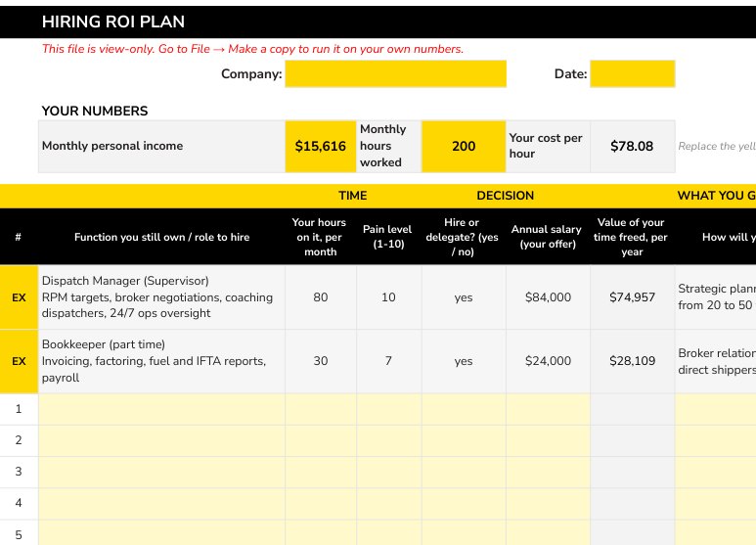The image size is (756, 545).
Task: Select the yes cell in Bookkeeper row
Action: (x=464, y=361)
